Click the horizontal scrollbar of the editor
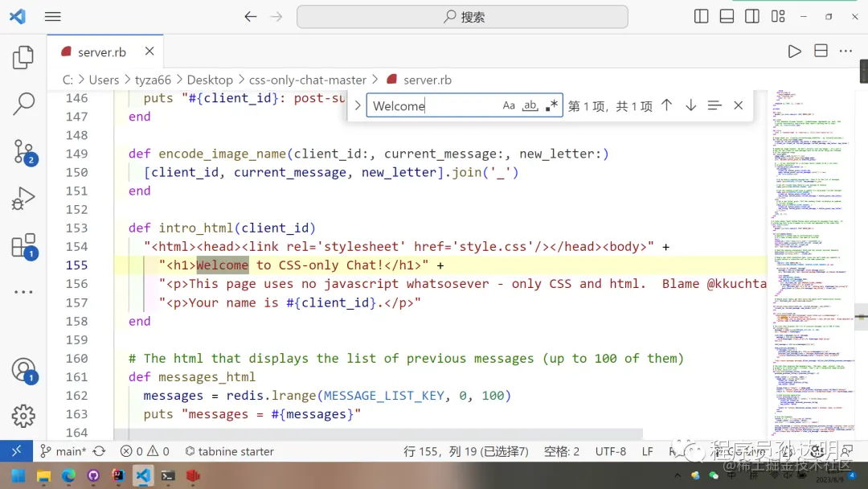868x489 pixels. [379, 433]
